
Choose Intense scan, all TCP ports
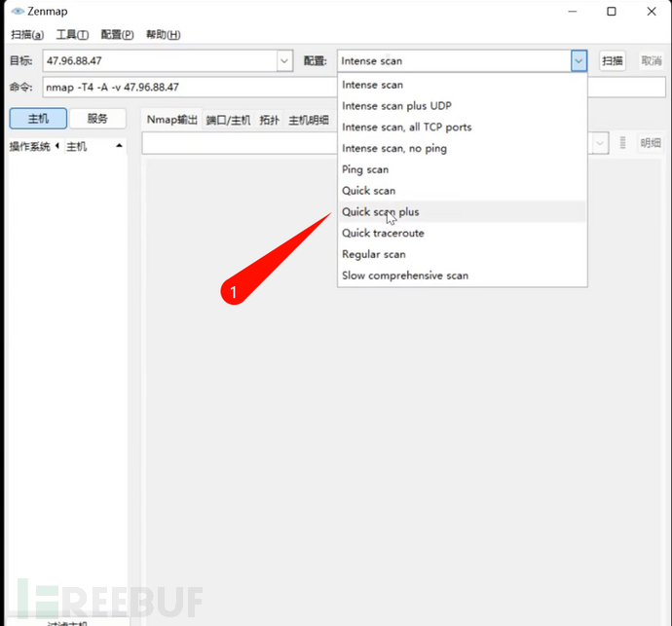pyautogui.click(x=462, y=128)
